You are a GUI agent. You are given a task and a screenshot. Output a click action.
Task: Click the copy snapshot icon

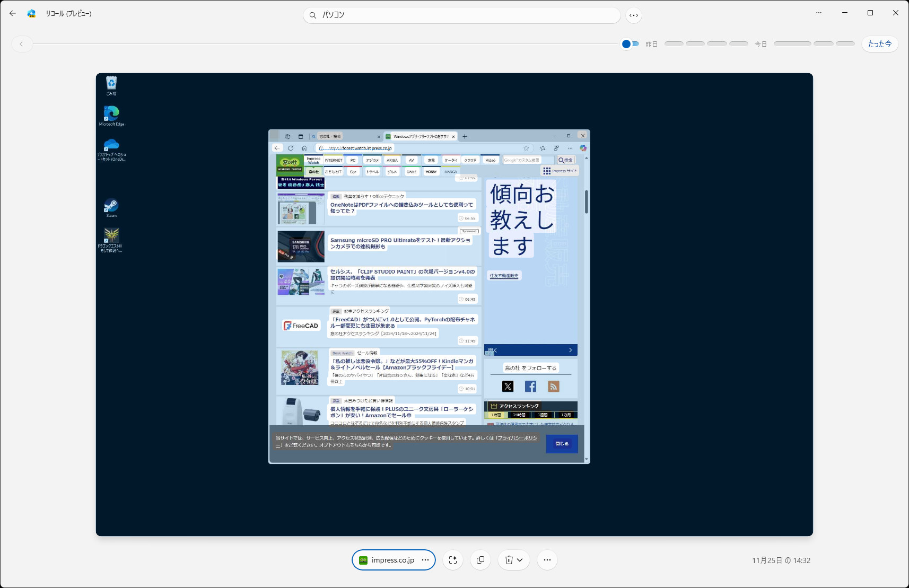pyautogui.click(x=480, y=560)
